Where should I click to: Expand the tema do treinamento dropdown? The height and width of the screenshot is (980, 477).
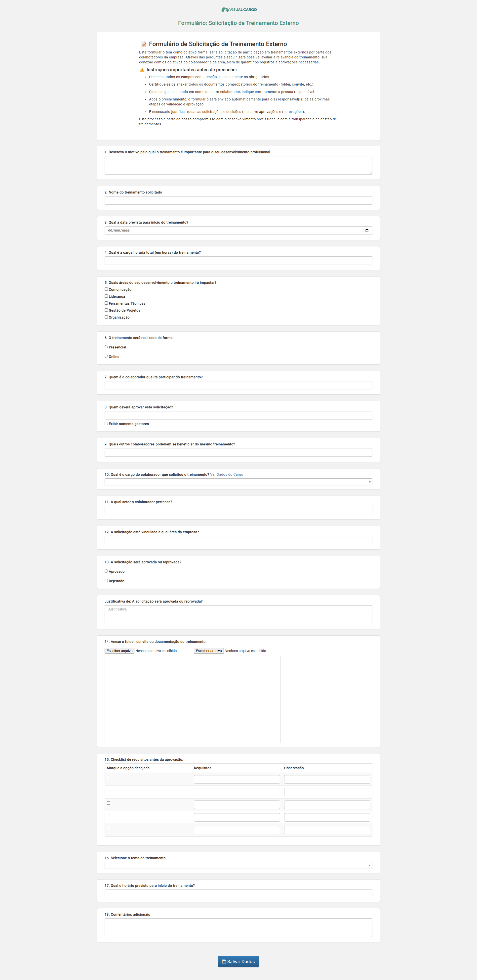click(238, 866)
